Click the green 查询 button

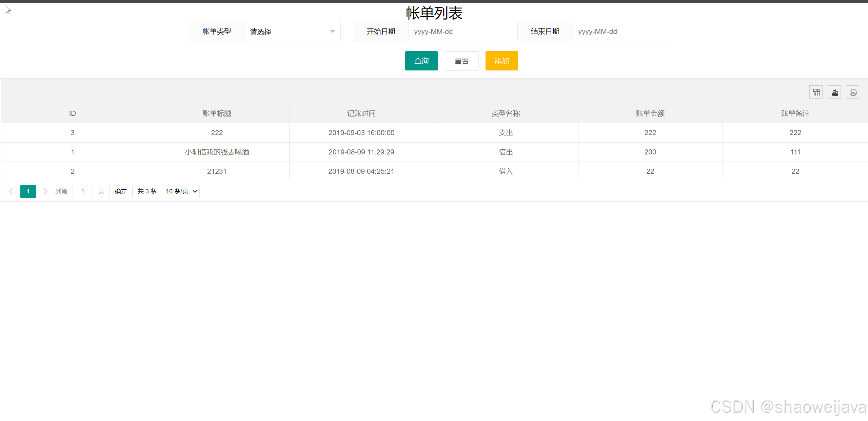421,61
